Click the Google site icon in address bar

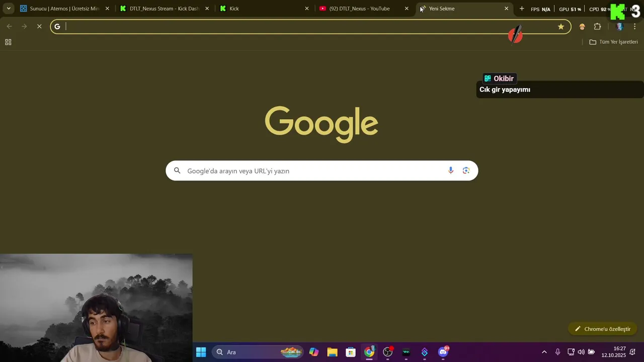(57, 27)
